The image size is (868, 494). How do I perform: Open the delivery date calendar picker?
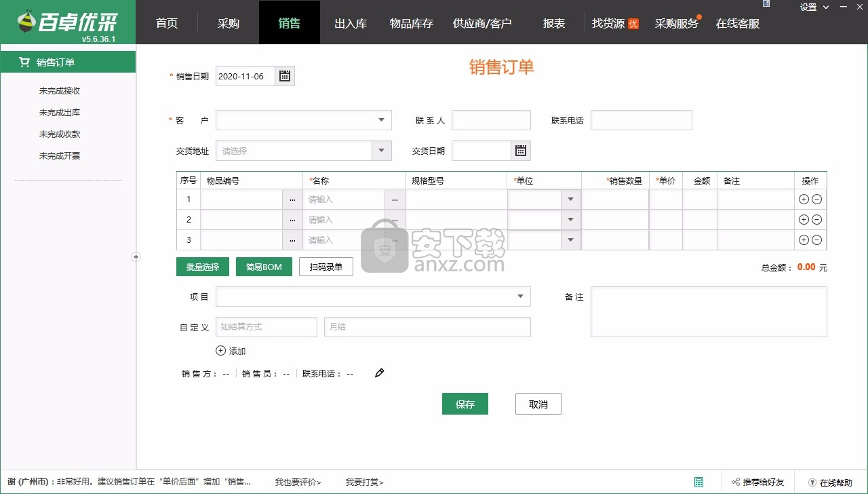[521, 151]
